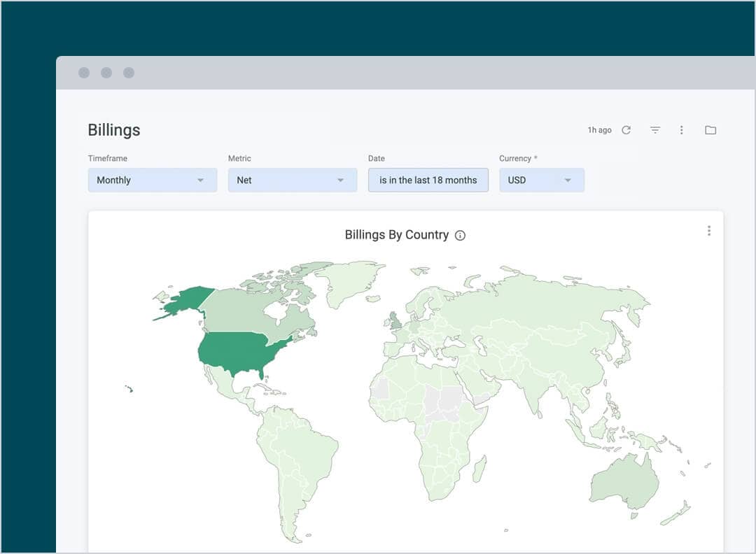Click the Date filter 'is in the last 18 months'
Screen dimensions: 756x554
pyautogui.click(x=428, y=180)
